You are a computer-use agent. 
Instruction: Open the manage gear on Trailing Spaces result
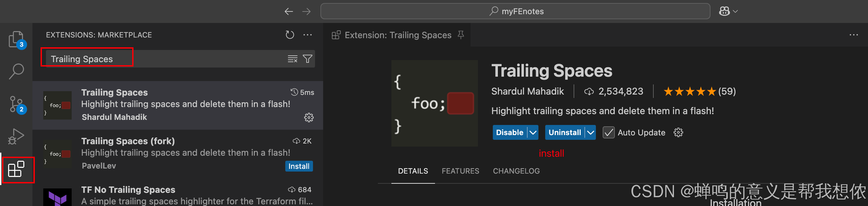tap(308, 118)
